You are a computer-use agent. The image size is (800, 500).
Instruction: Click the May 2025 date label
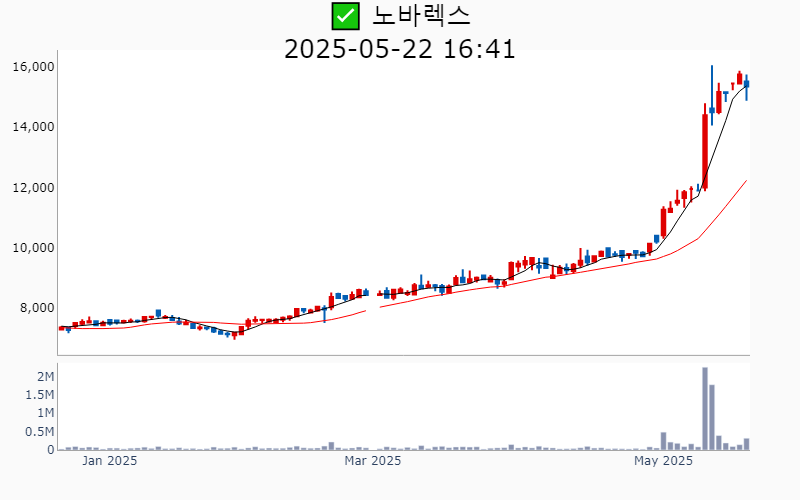[x=663, y=461]
